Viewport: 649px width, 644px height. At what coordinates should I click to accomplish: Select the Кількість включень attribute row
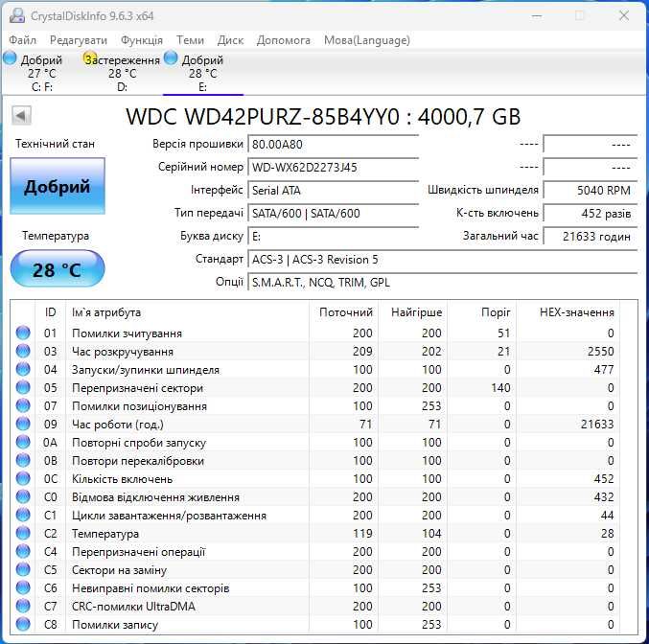pos(317,478)
